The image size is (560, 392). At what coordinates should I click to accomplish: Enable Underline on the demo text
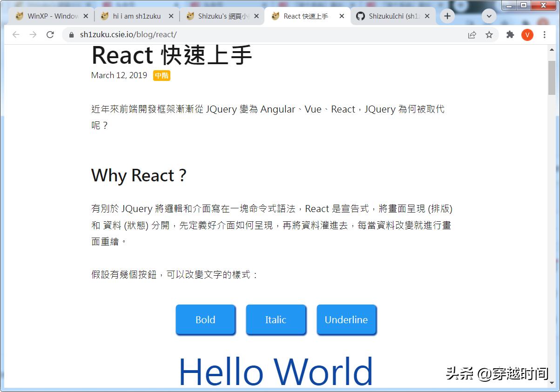coord(346,319)
